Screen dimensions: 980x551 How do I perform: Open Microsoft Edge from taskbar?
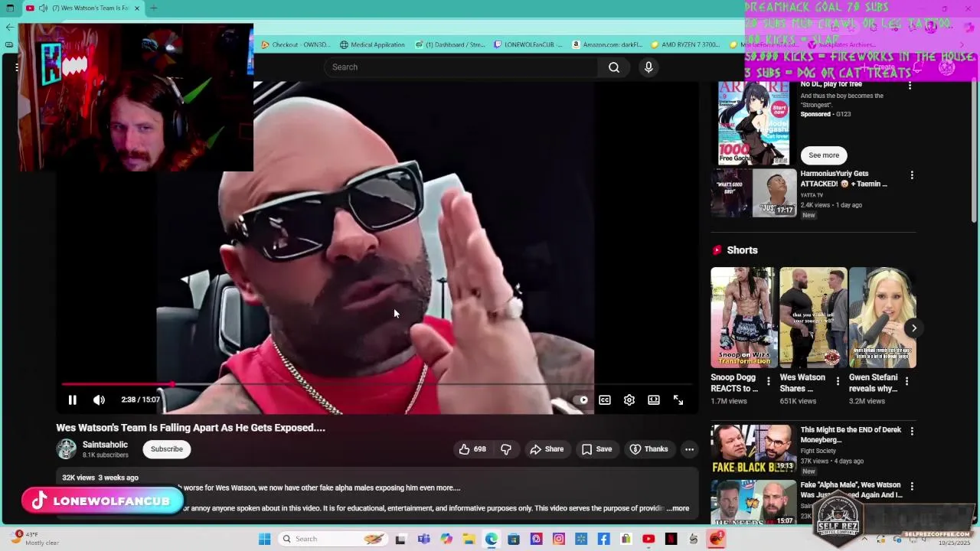(x=491, y=539)
